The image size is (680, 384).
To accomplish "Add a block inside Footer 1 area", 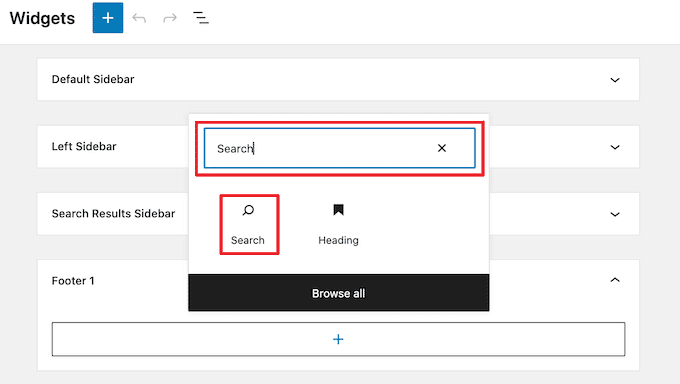I will 338,339.
